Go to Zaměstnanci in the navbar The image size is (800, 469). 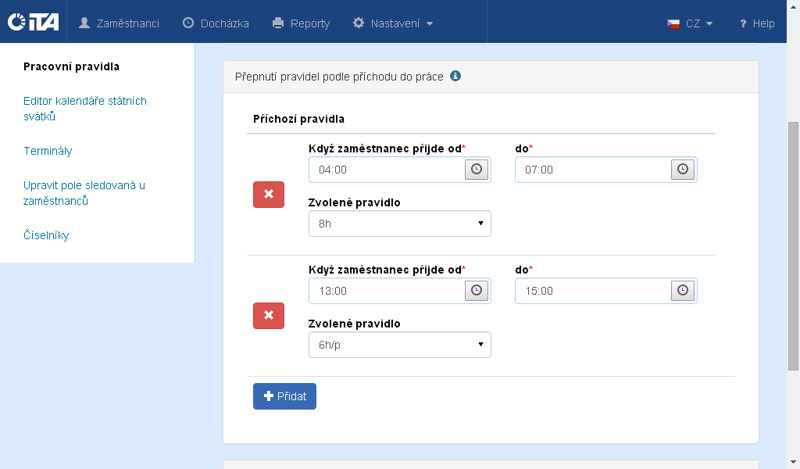pos(119,22)
